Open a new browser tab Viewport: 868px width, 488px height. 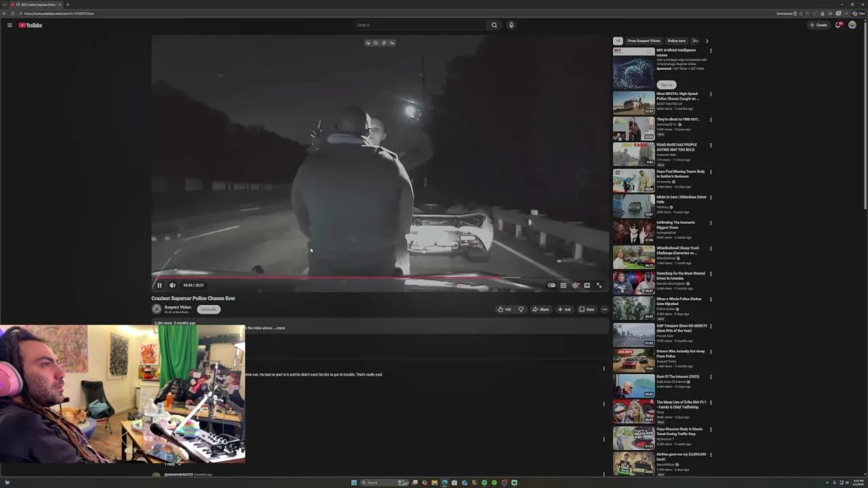point(67,5)
